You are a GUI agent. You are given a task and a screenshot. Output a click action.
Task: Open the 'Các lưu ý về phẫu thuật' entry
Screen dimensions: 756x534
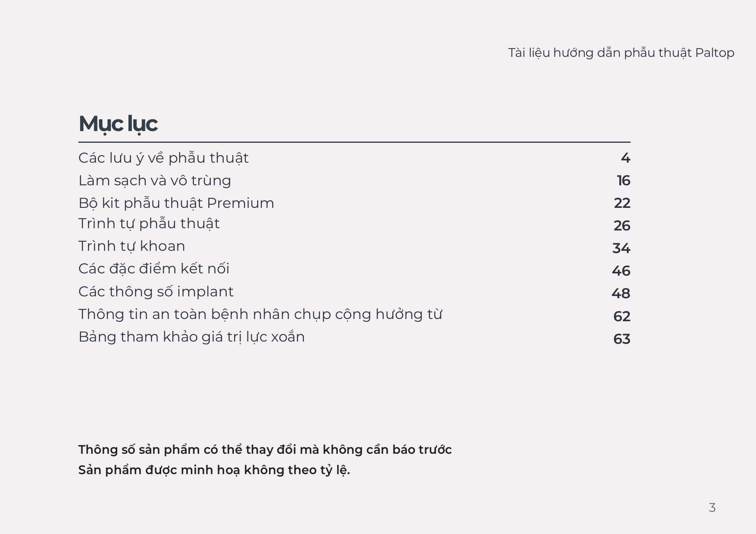tap(163, 158)
